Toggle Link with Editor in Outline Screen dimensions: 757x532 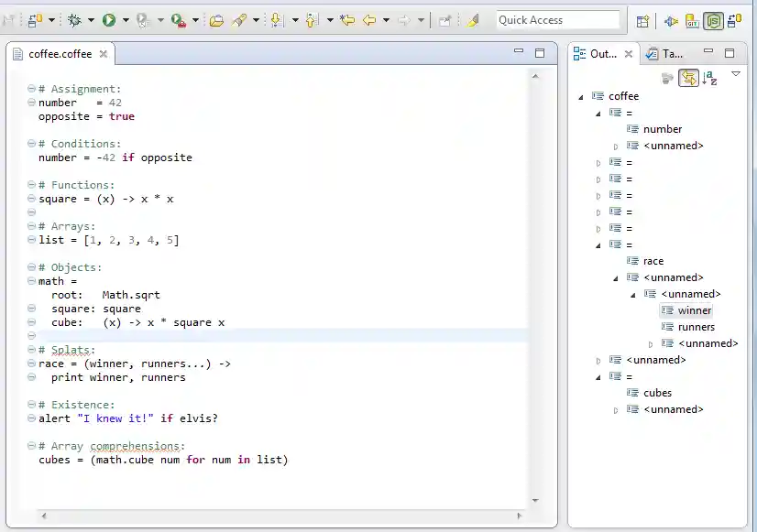[x=688, y=78]
